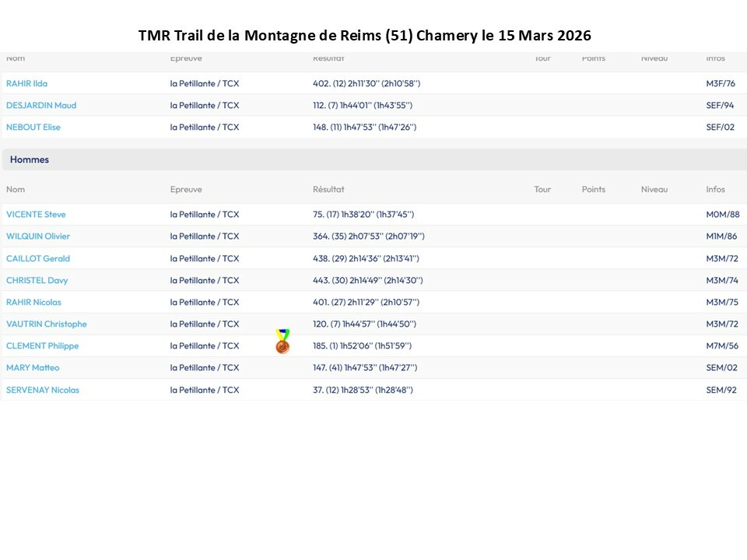Click the Infos column header in the Hommes table

pos(715,189)
